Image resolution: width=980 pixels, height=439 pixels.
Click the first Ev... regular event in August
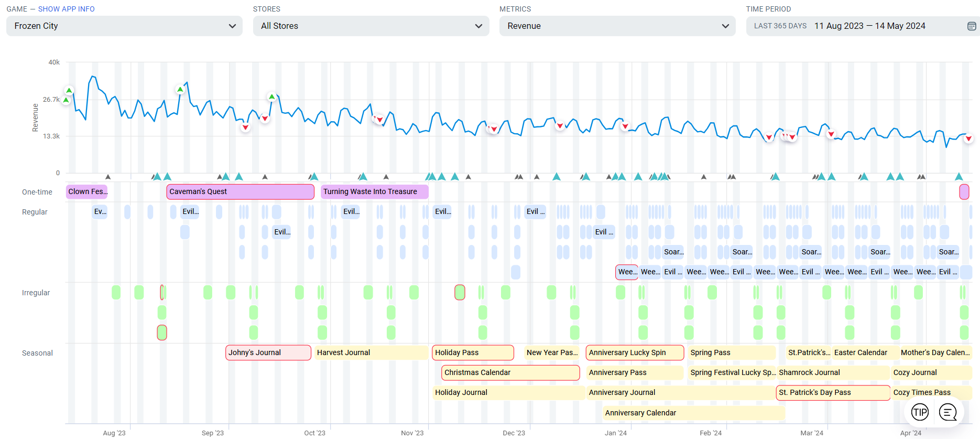pos(100,211)
